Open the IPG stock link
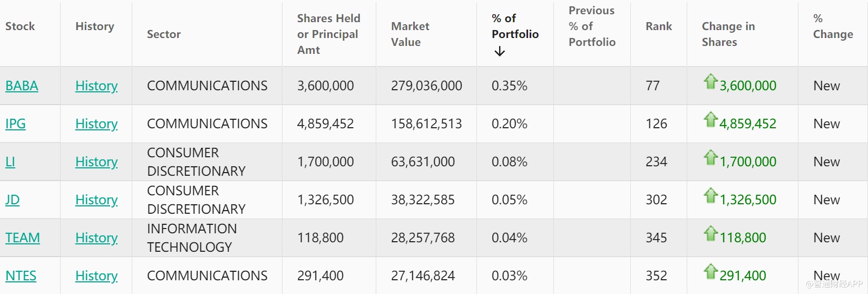Image resolution: width=868 pixels, height=294 pixels. (x=15, y=124)
